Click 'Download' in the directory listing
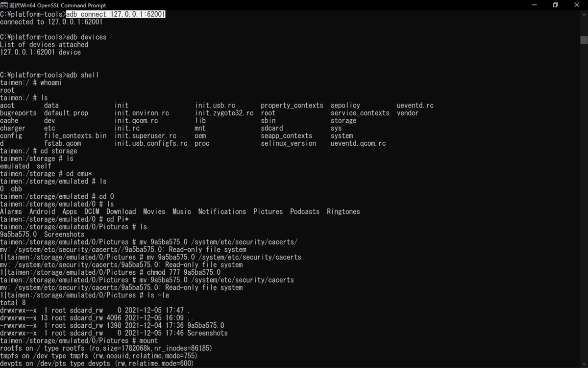The image size is (588, 368). (121, 211)
